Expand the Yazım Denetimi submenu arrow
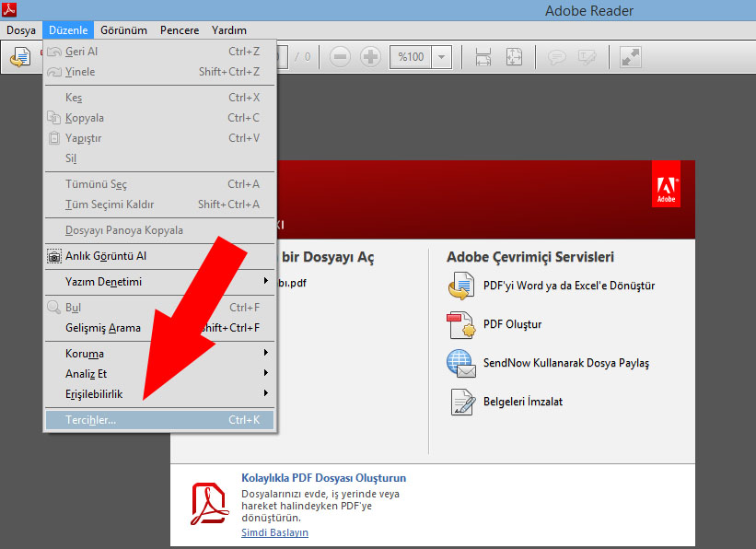This screenshot has width=756, height=549. pos(266,281)
